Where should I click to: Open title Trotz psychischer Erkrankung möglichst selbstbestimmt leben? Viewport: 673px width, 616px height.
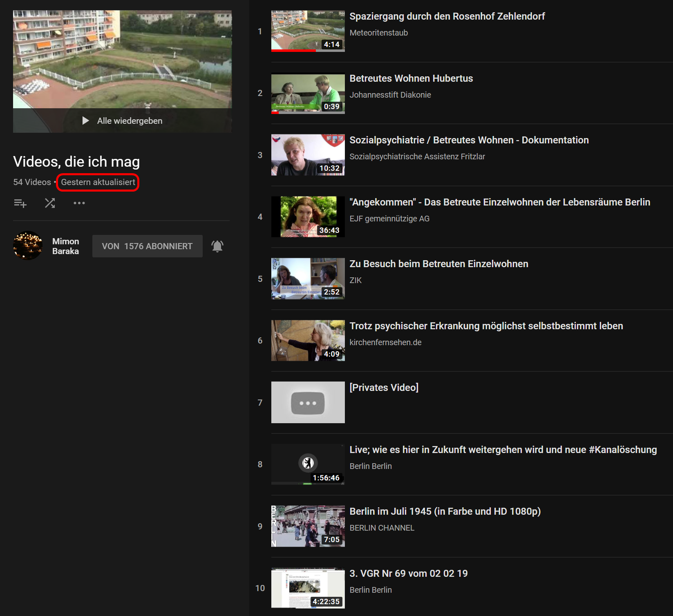coord(486,326)
